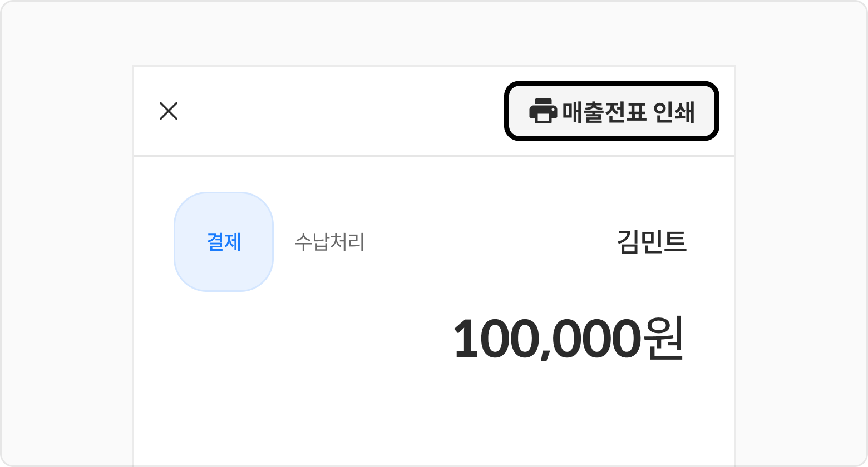
Task: Click the customer name 김민트
Action: [652, 242]
